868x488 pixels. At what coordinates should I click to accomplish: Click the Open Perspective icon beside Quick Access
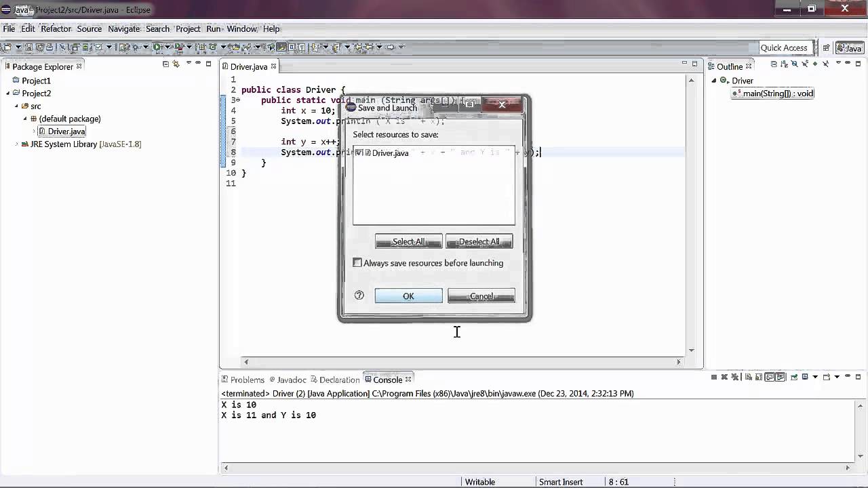[826, 47]
